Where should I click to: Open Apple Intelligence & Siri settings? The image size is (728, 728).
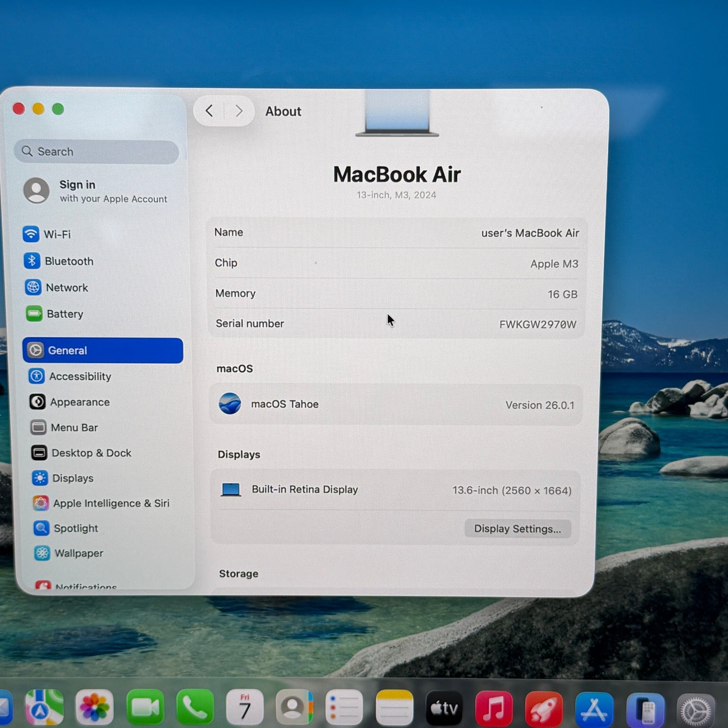tap(111, 503)
